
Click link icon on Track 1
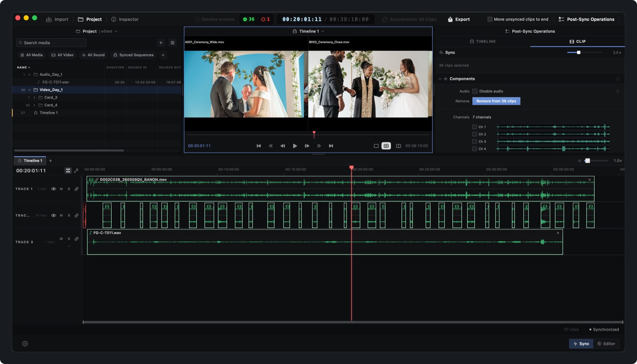click(76, 189)
